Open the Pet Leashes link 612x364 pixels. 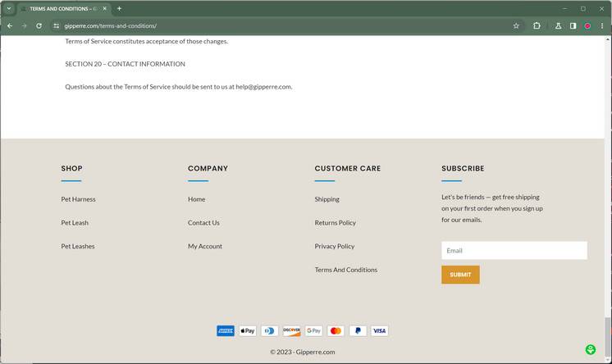(x=78, y=246)
